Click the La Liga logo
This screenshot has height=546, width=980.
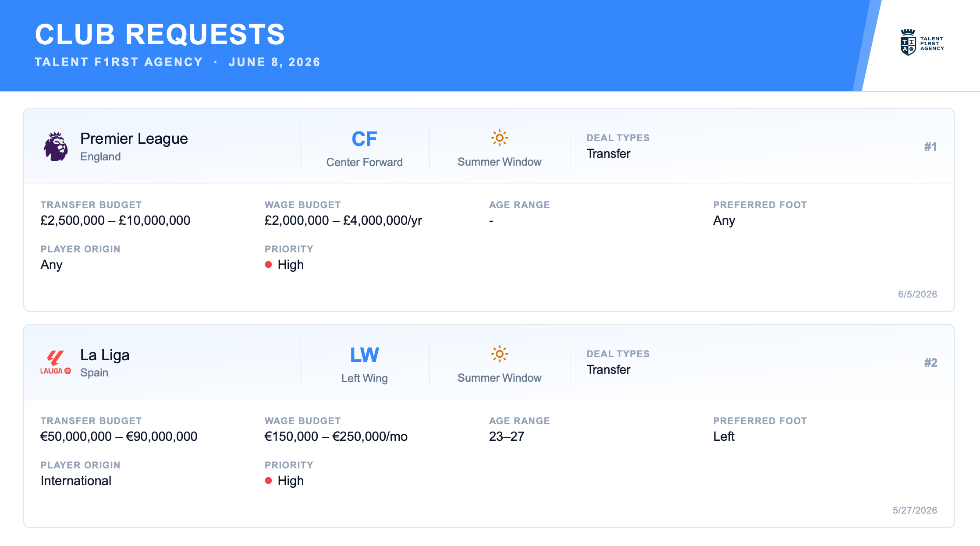click(x=56, y=362)
